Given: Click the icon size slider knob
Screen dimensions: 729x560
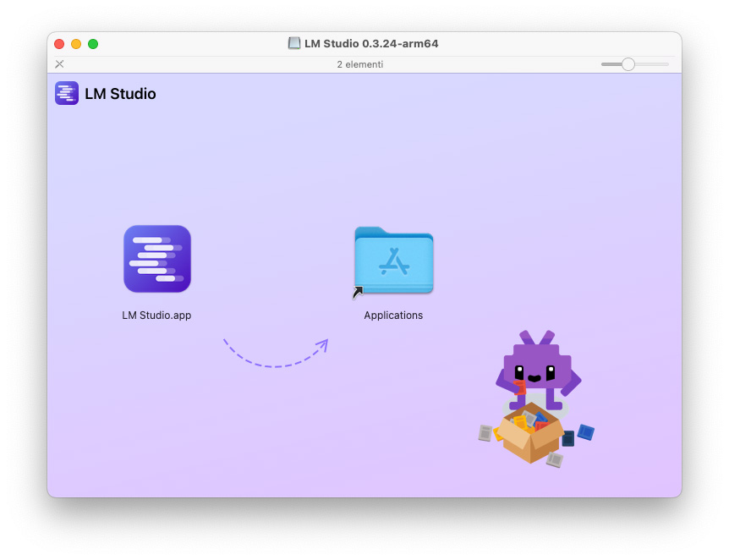Looking at the screenshot, I should (x=628, y=64).
